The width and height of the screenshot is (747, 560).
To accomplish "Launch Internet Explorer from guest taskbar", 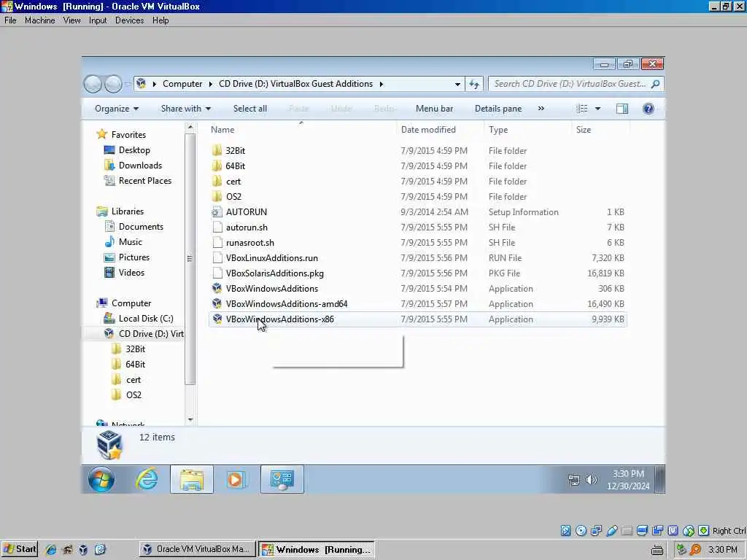I will (x=147, y=479).
